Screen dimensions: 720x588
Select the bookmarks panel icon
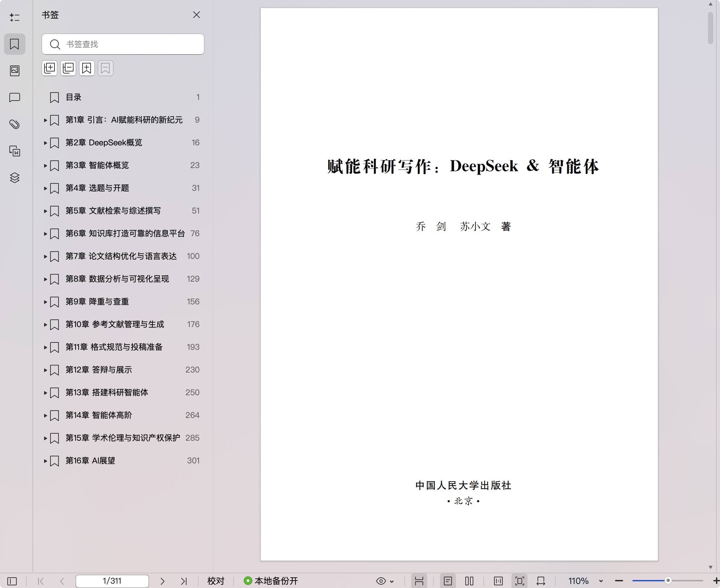click(x=15, y=44)
